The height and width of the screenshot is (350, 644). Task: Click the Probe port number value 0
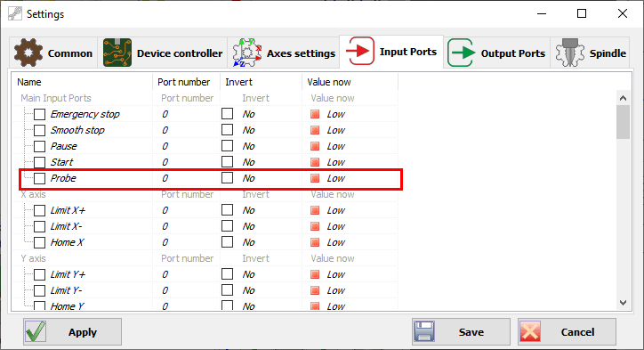click(165, 178)
